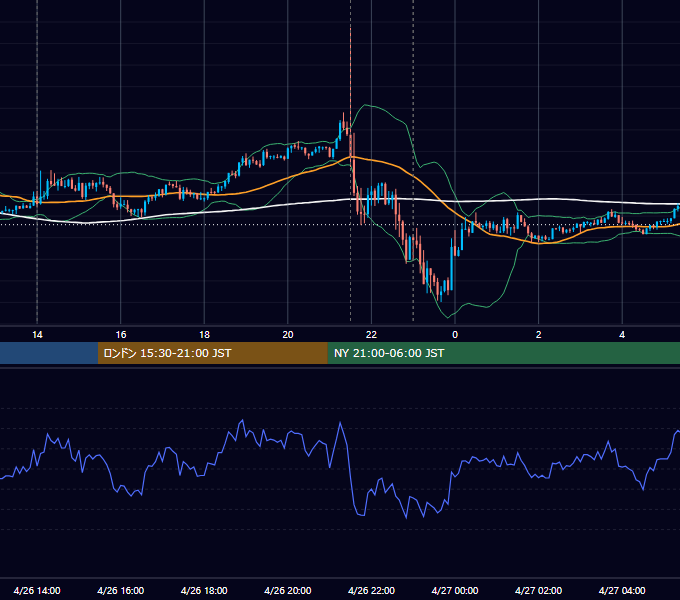Screen dimensions: 680x600
Task: Click the blue session bar before ロンドン
Action: click(49, 353)
